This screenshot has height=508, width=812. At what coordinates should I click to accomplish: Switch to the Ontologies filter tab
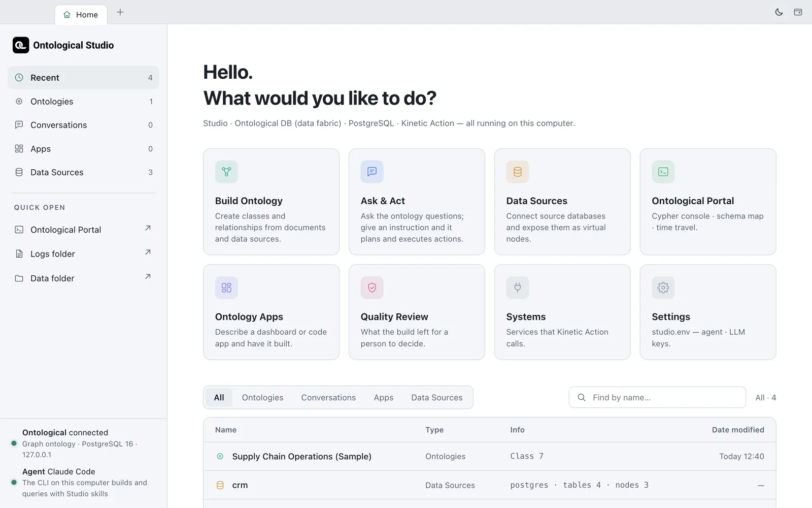[262, 397]
